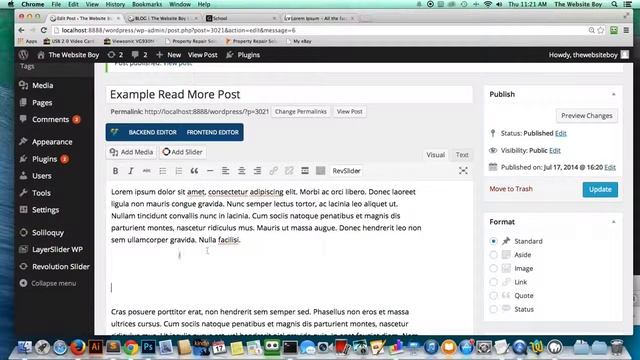Viewport: 640px width, 360px height.
Task: Toggle bold formatting in editor toolbar
Action: [116, 171]
